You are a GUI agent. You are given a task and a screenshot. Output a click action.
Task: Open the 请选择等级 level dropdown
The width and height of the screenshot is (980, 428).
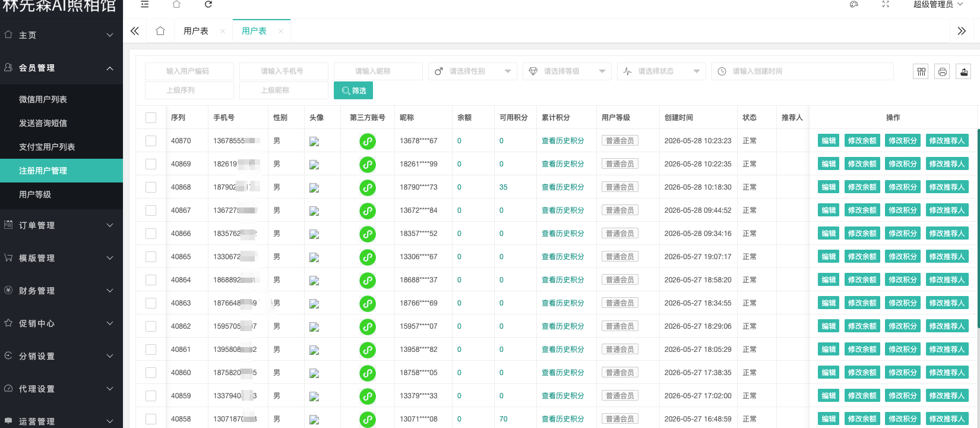tap(567, 71)
